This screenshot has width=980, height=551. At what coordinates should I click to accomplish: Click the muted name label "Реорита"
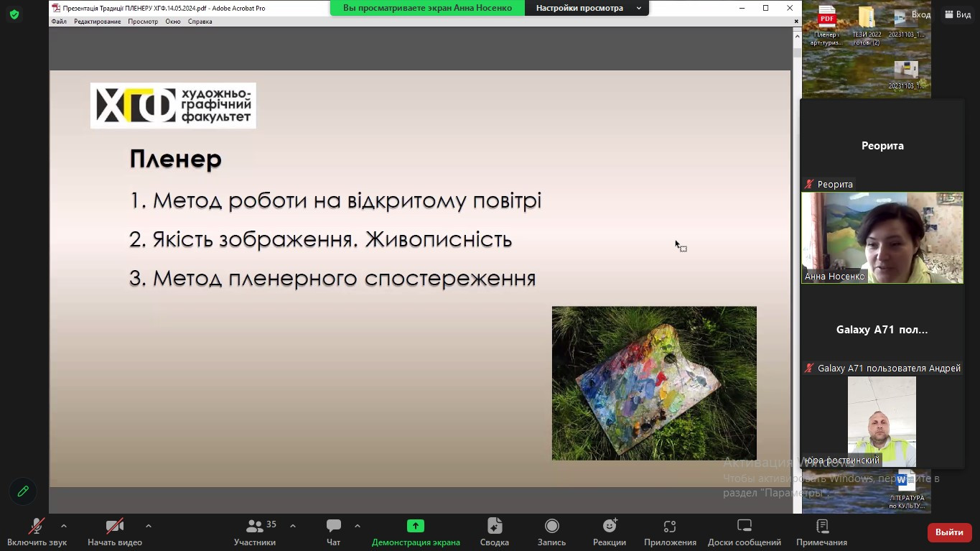835,185
